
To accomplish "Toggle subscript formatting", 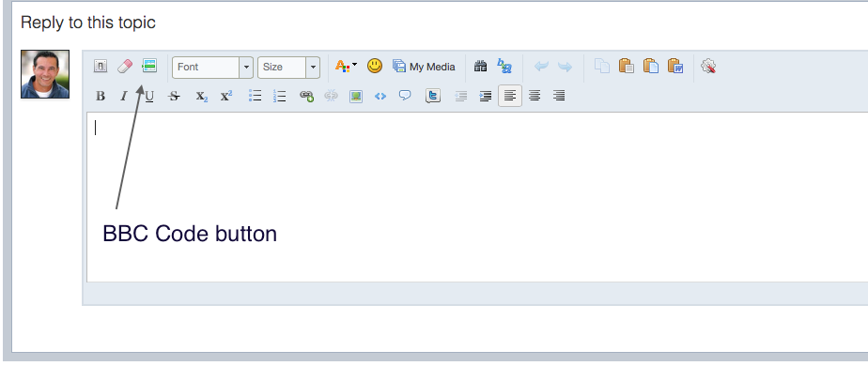I will coord(201,97).
